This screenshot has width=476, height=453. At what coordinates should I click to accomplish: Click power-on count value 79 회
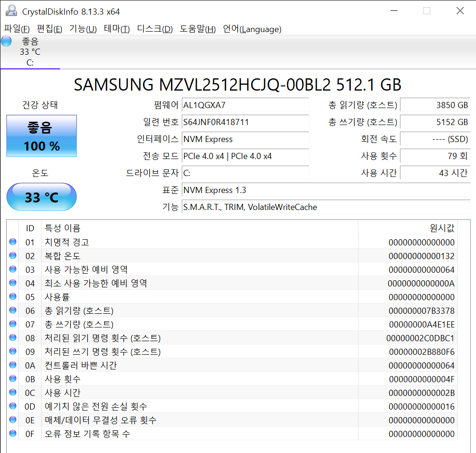[435, 156]
